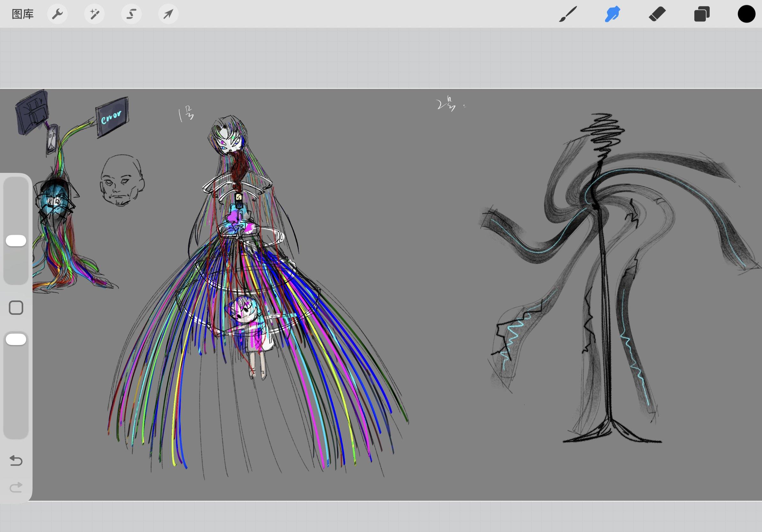
Task: Open the black color picker
Action: point(746,15)
